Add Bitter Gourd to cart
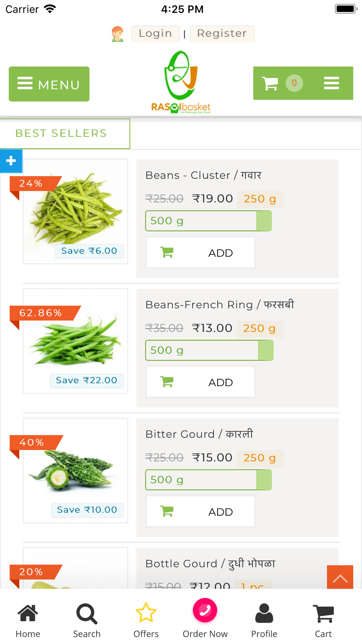This screenshot has height=644, width=362. [x=201, y=512]
